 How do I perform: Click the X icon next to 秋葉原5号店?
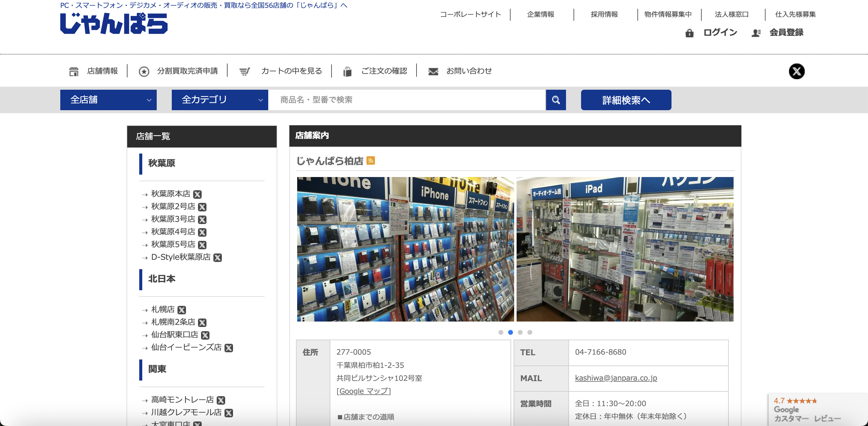coord(202,245)
